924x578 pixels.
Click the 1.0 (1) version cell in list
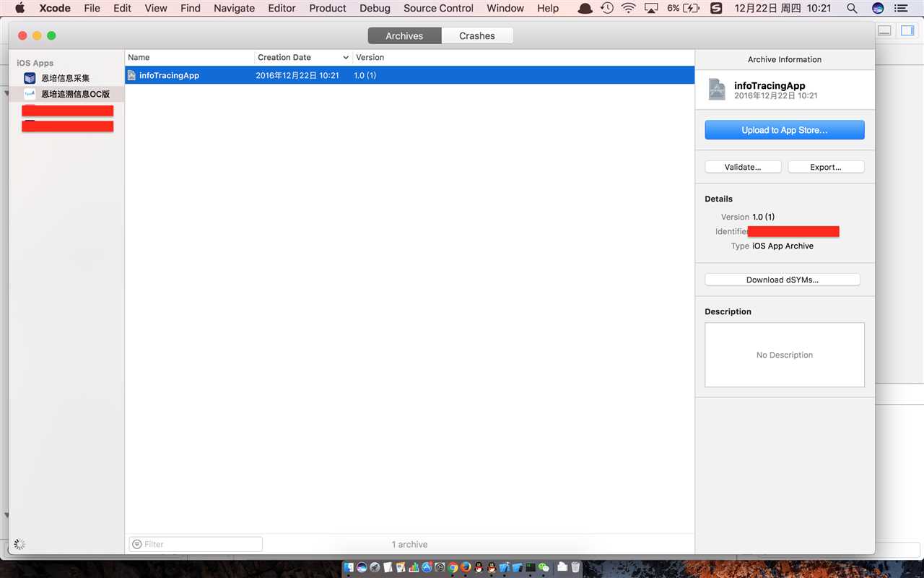click(x=365, y=75)
